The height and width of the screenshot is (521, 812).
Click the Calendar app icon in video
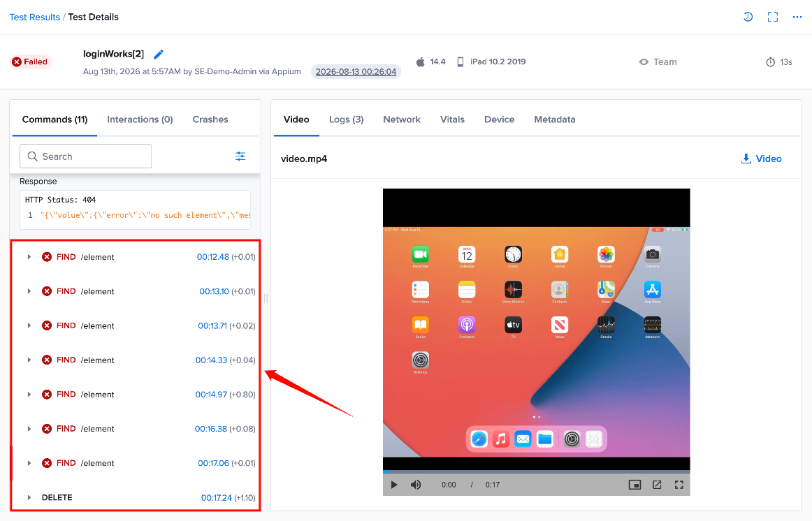click(467, 254)
